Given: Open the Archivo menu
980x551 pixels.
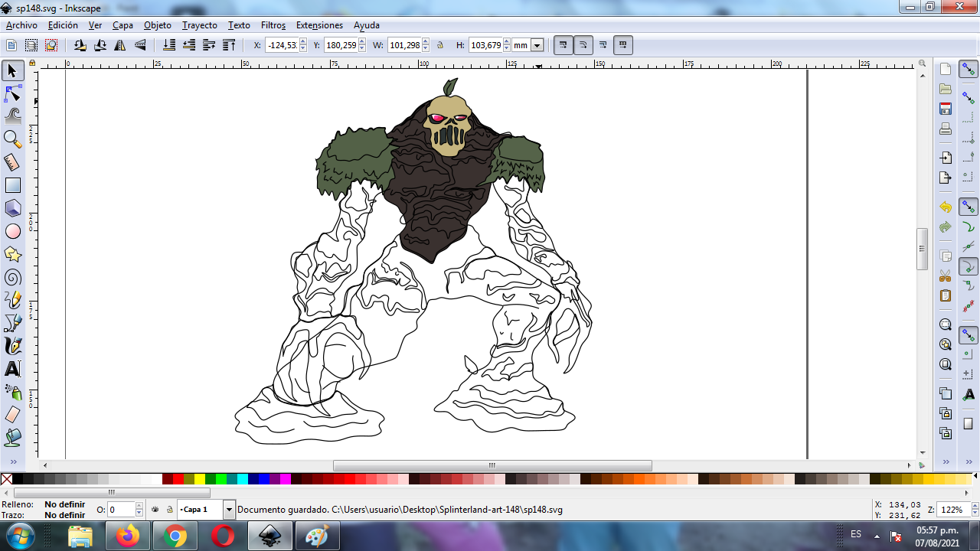Looking at the screenshot, I should [x=21, y=25].
